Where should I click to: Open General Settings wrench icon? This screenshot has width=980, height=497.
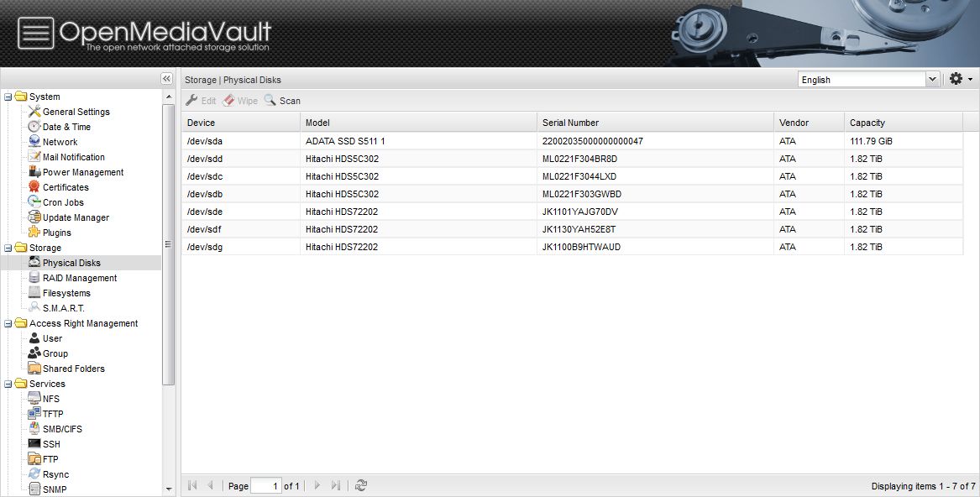(x=34, y=112)
